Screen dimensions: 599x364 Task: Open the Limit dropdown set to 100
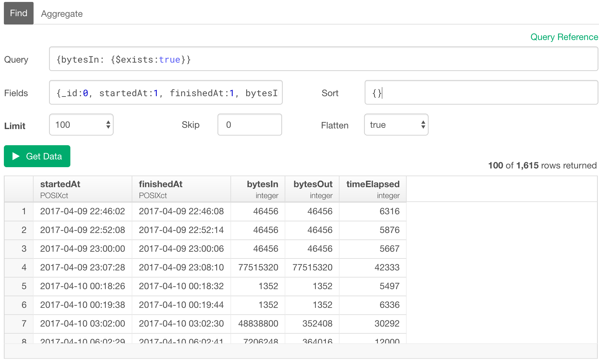pyautogui.click(x=81, y=125)
